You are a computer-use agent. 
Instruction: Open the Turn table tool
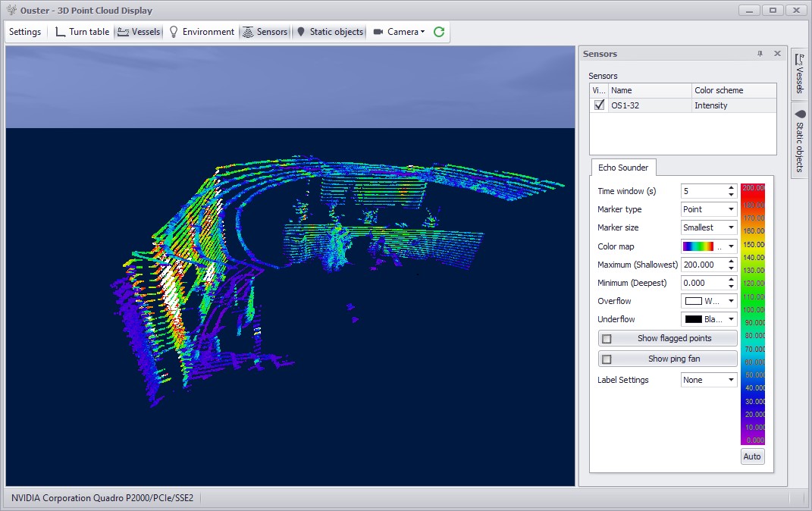pos(83,32)
